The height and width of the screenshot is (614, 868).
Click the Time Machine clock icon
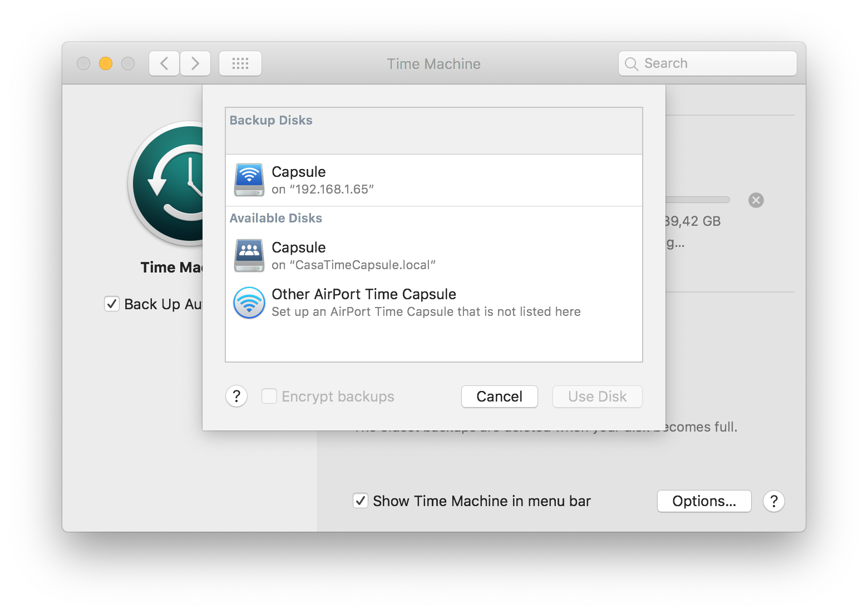(x=166, y=184)
